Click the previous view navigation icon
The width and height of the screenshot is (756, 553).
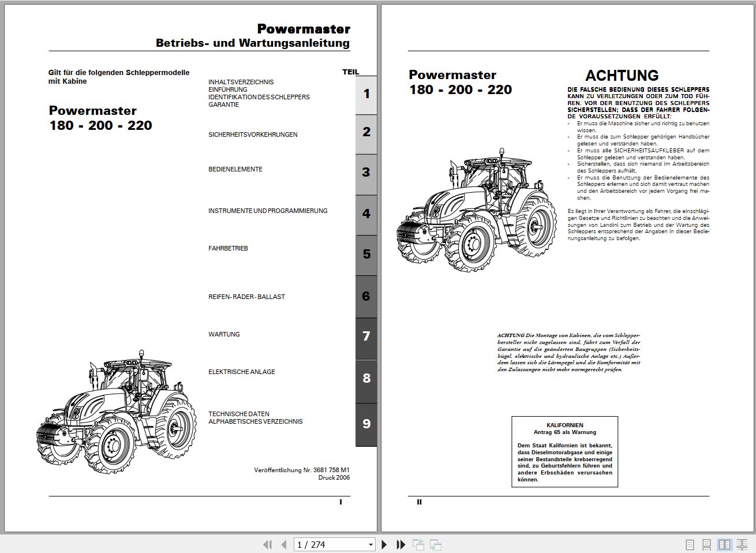pyautogui.click(x=418, y=544)
